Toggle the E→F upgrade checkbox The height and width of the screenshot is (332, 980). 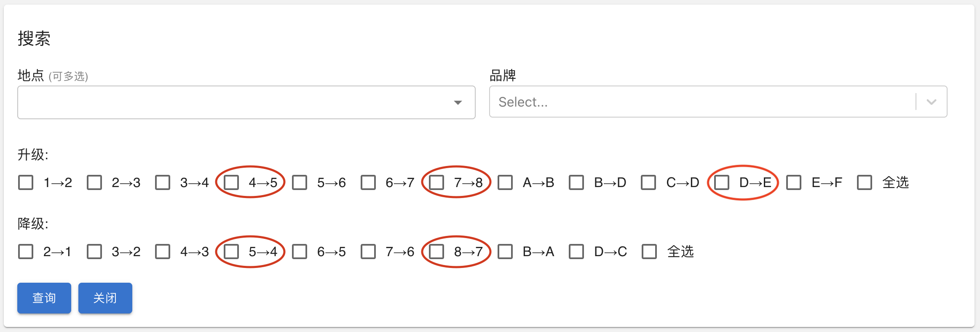click(x=794, y=183)
